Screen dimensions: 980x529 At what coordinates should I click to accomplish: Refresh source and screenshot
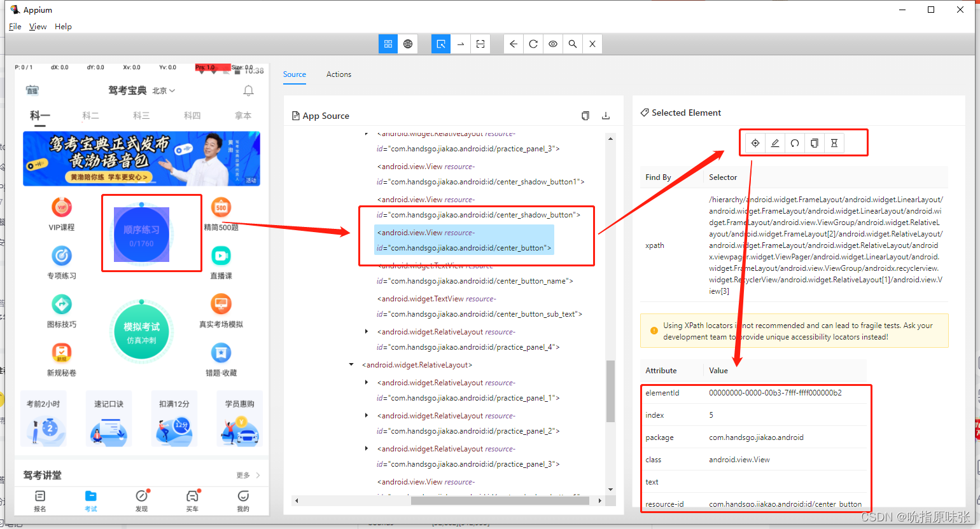tap(533, 44)
